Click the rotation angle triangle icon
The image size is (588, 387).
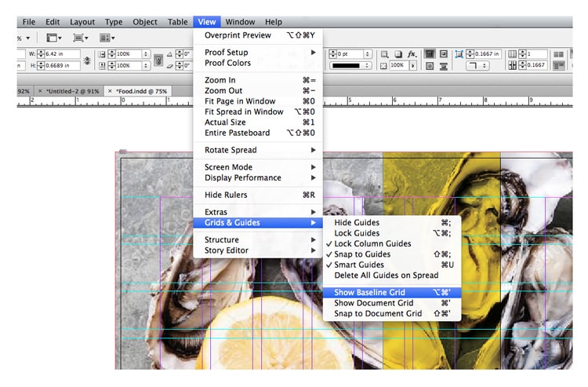tap(169, 54)
